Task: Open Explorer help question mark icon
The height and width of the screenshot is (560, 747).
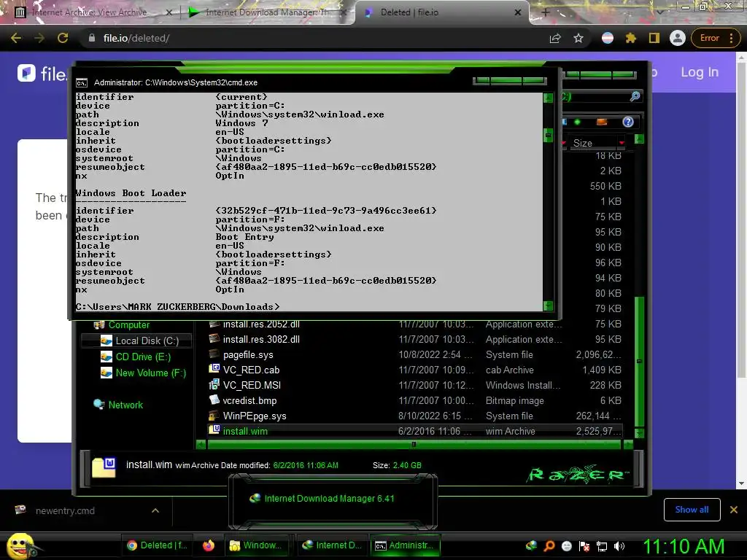Action: 628,122
